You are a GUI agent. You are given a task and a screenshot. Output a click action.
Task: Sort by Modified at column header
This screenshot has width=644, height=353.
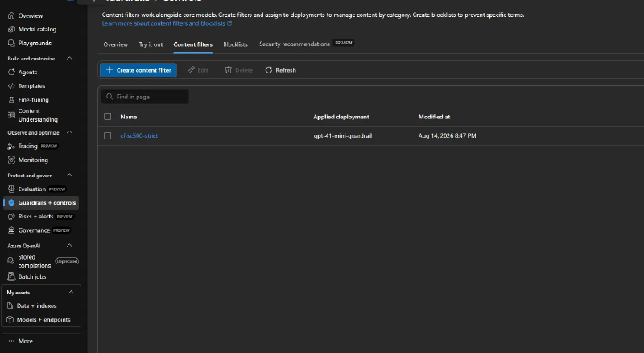(434, 117)
